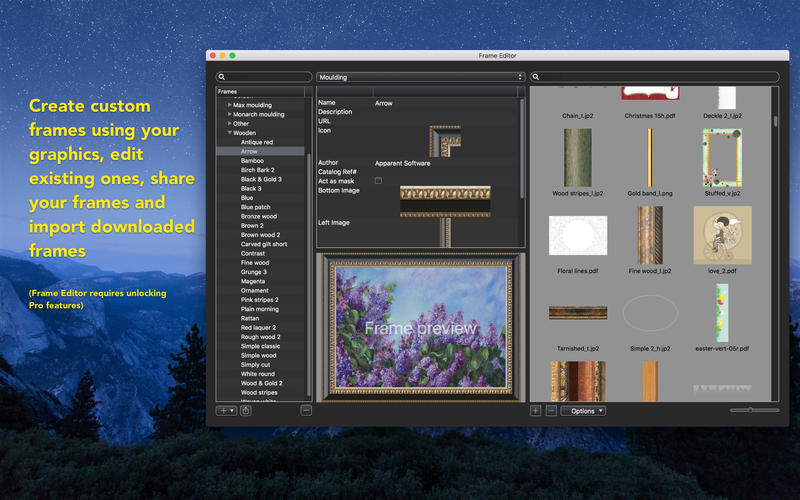Screen dimensions: 800x500
Task: Remove image using right panel minus button
Action: point(551,410)
